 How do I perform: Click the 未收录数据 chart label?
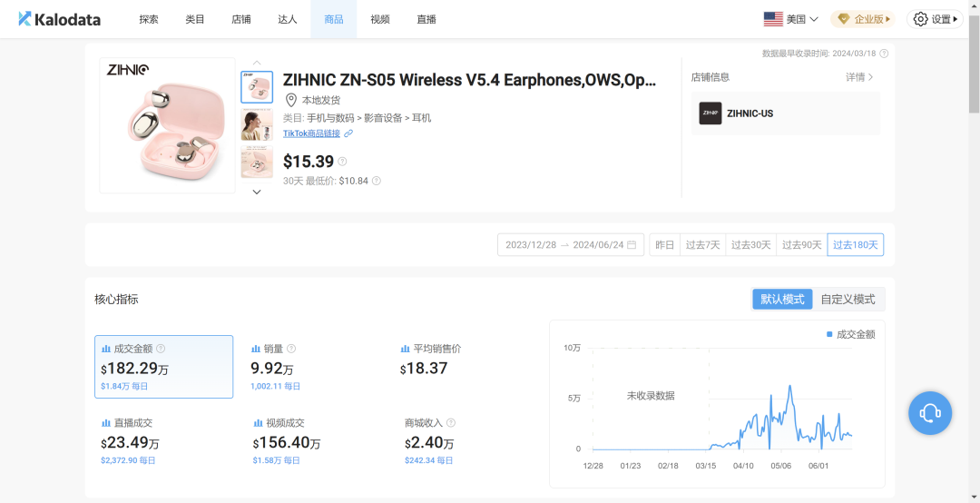click(651, 395)
